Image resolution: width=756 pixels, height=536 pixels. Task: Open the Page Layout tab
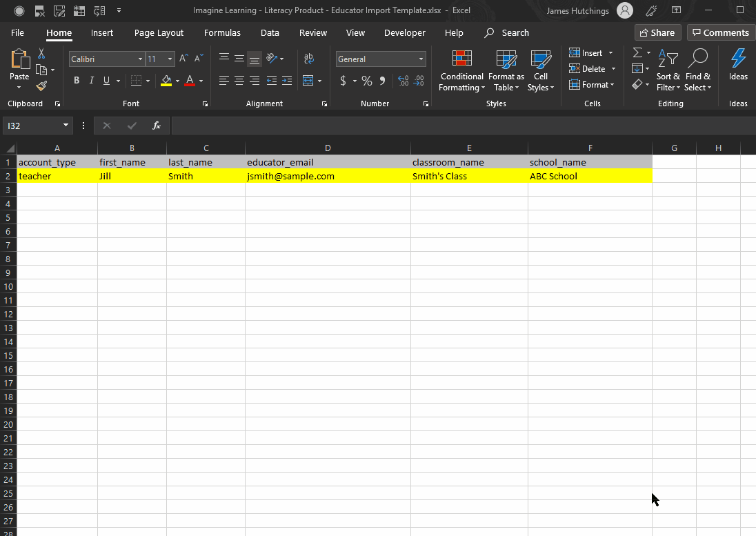(x=159, y=32)
